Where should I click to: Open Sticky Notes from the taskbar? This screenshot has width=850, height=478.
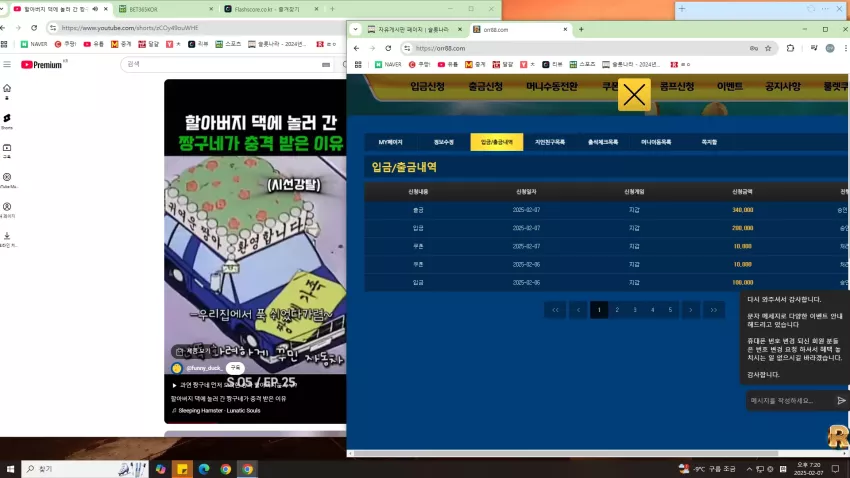pos(182,469)
